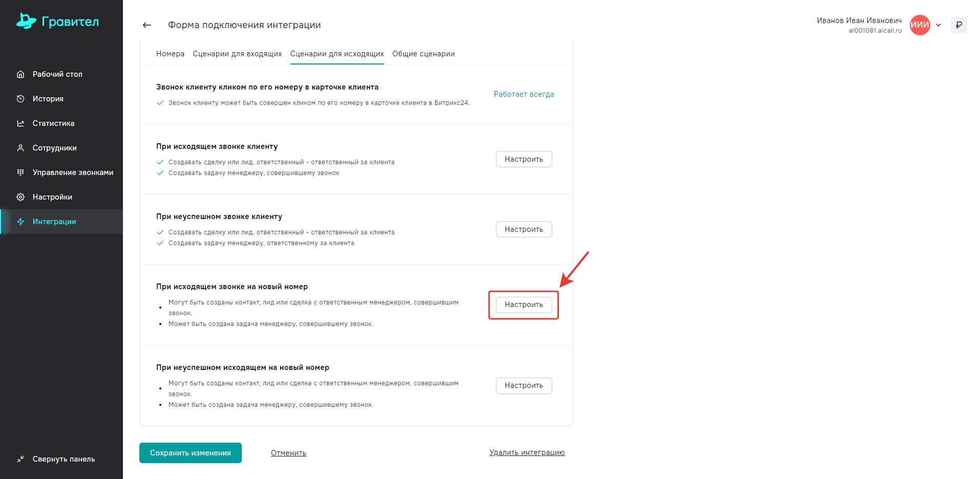Viewport: 980px width, 479px height.
Task: Expand the user account chevron
Action: [939, 25]
